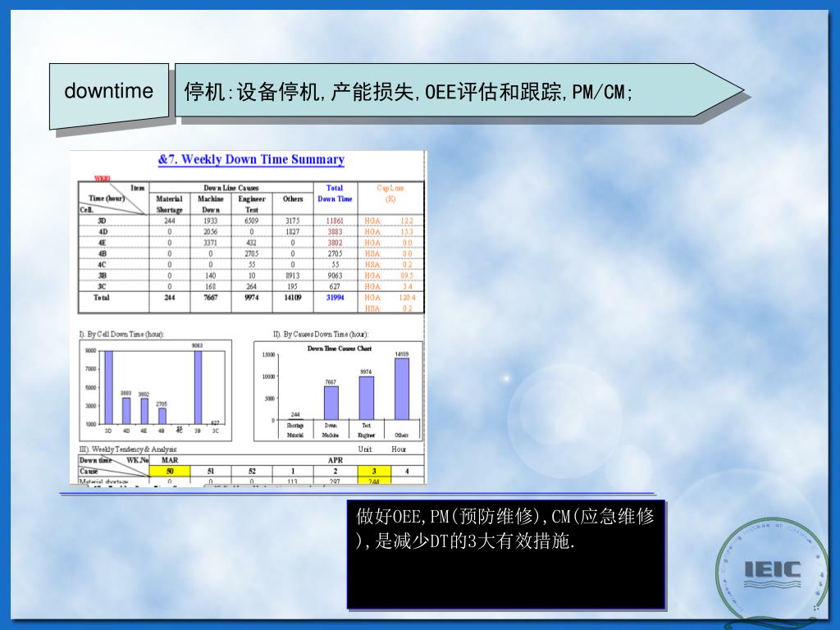Select the Chinese title arrow banner about 停机
Viewport: 840px width, 630px height.
click(459, 90)
